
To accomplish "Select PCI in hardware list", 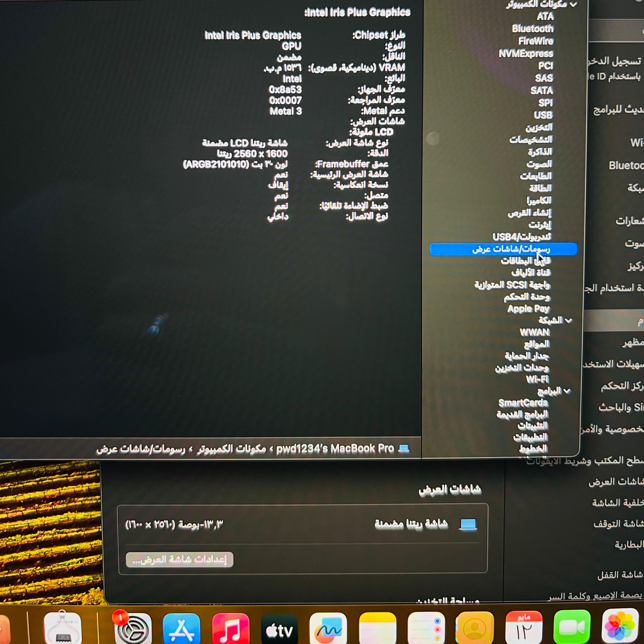I will [x=546, y=66].
